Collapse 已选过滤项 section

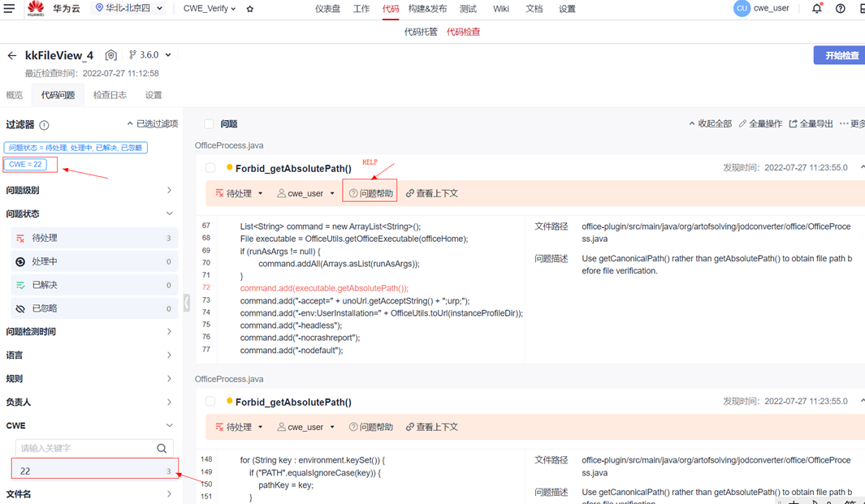153,123
